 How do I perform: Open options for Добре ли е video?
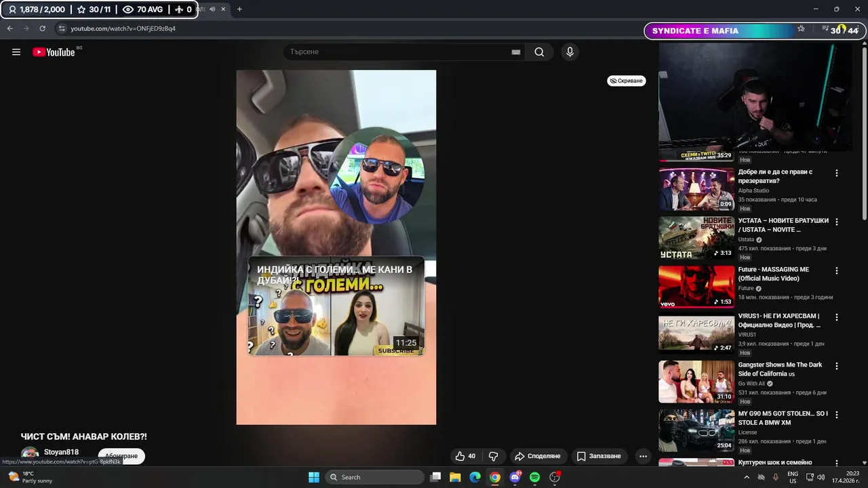click(x=836, y=173)
